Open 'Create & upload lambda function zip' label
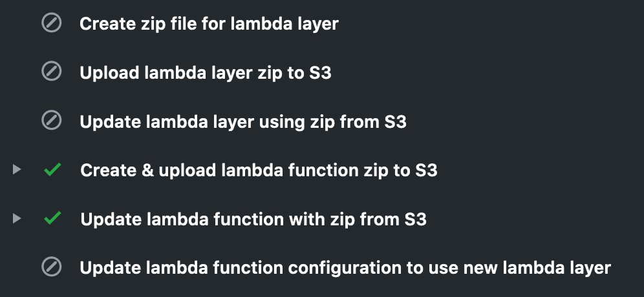The width and height of the screenshot is (644, 297). point(259,170)
